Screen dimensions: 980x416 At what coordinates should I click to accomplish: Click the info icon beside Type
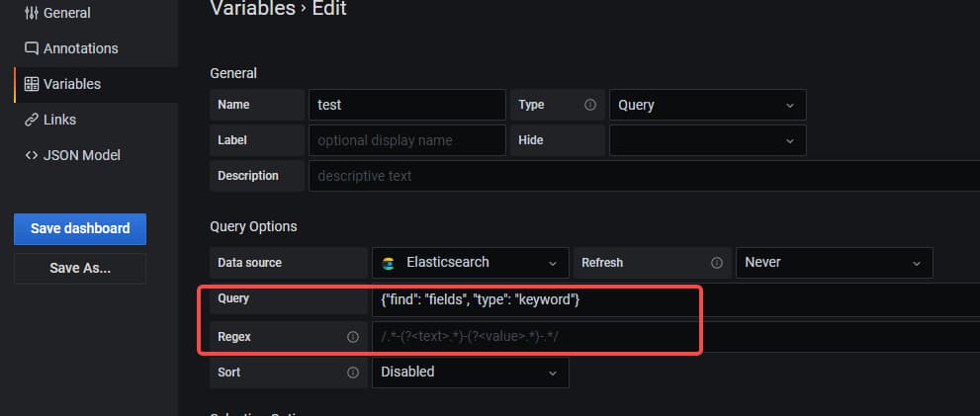click(590, 105)
